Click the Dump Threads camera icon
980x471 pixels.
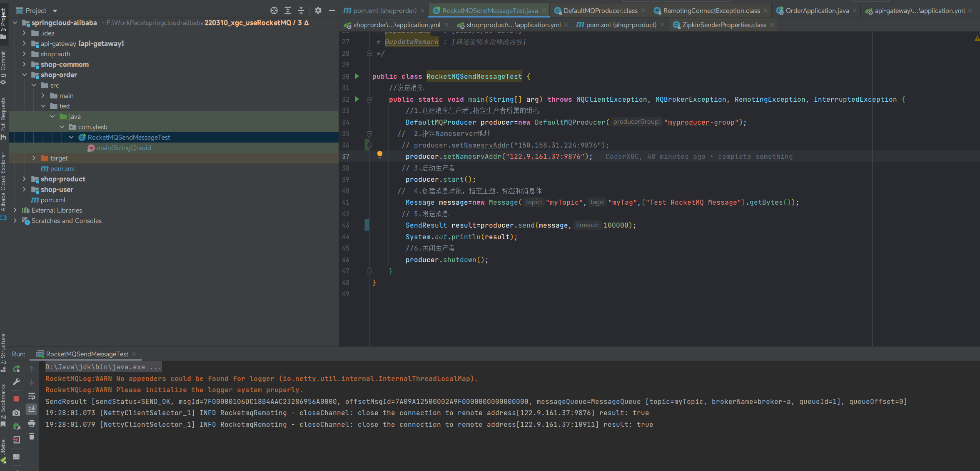pyautogui.click(x=16, y=413)
